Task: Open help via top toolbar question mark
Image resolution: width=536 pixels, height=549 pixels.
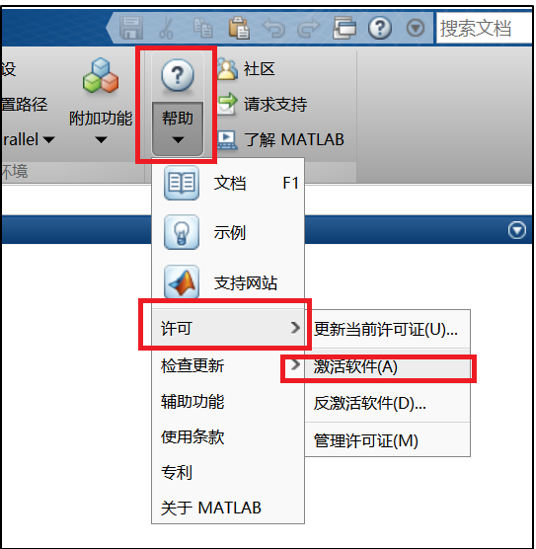Action: pyautogui.click(x=380, y=27)
